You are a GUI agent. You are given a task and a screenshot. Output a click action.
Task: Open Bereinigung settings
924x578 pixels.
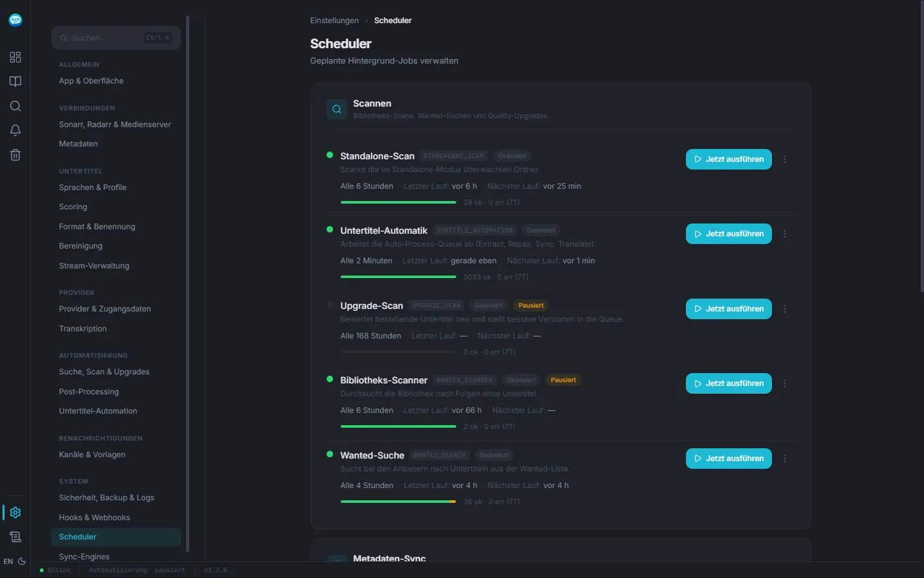tap(116, 246)
